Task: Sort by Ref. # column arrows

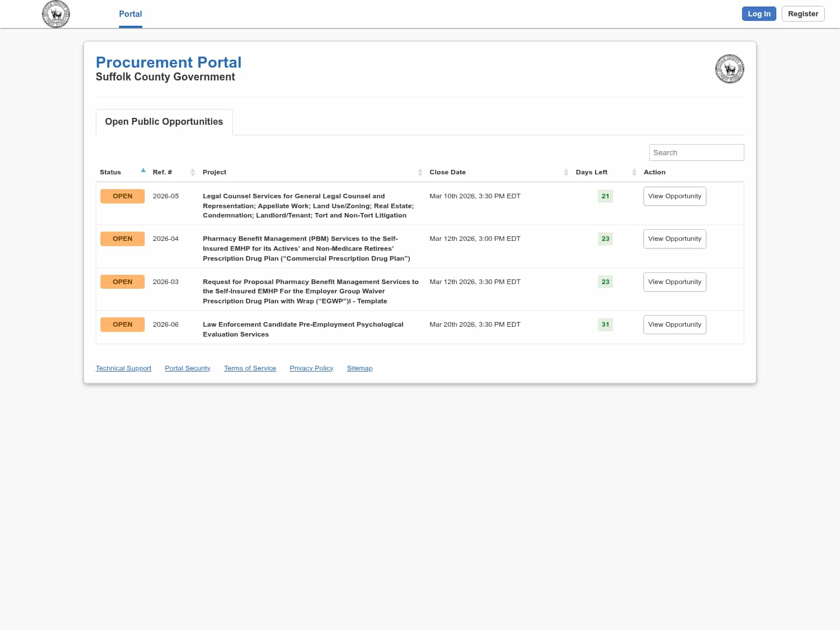Action: point(192,172)
